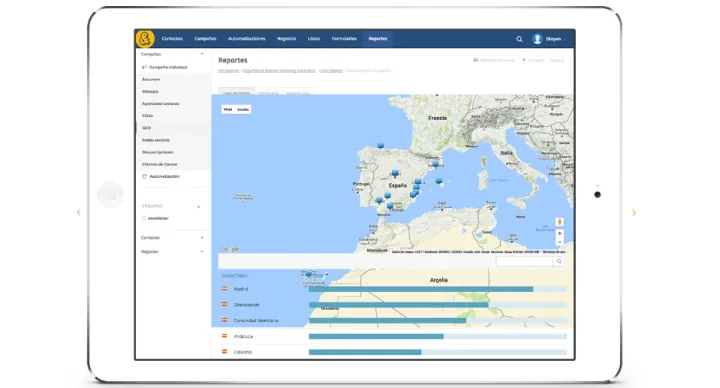Select the first tab above the map
Screen dimensions: 720x388
[x=236, y=91]
